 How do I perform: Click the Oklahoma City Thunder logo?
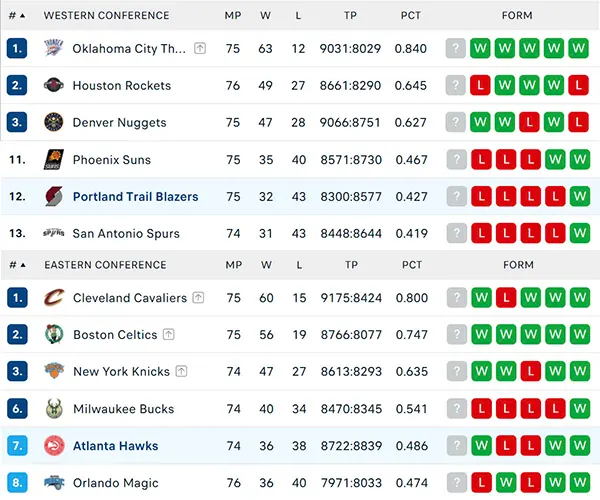tap(54, 48)
